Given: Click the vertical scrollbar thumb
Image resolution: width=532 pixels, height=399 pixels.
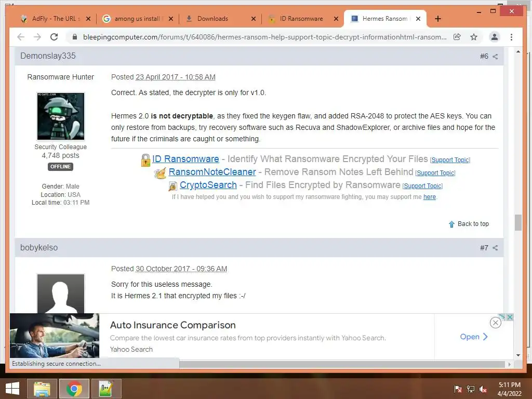Looking at the screenshot, I should (x=518, y=222).
